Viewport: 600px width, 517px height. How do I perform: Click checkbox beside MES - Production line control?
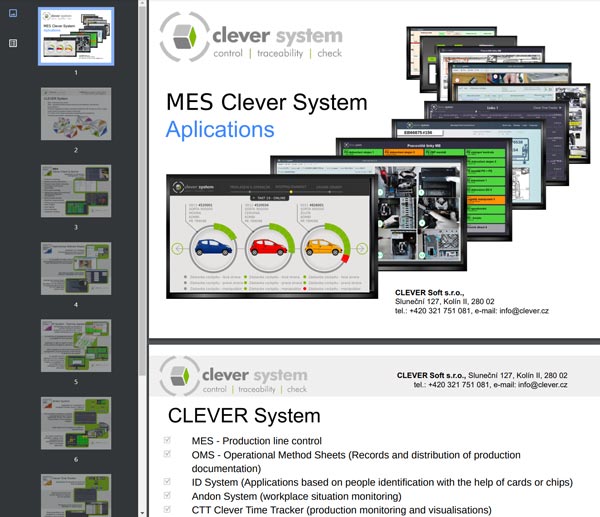167,440
